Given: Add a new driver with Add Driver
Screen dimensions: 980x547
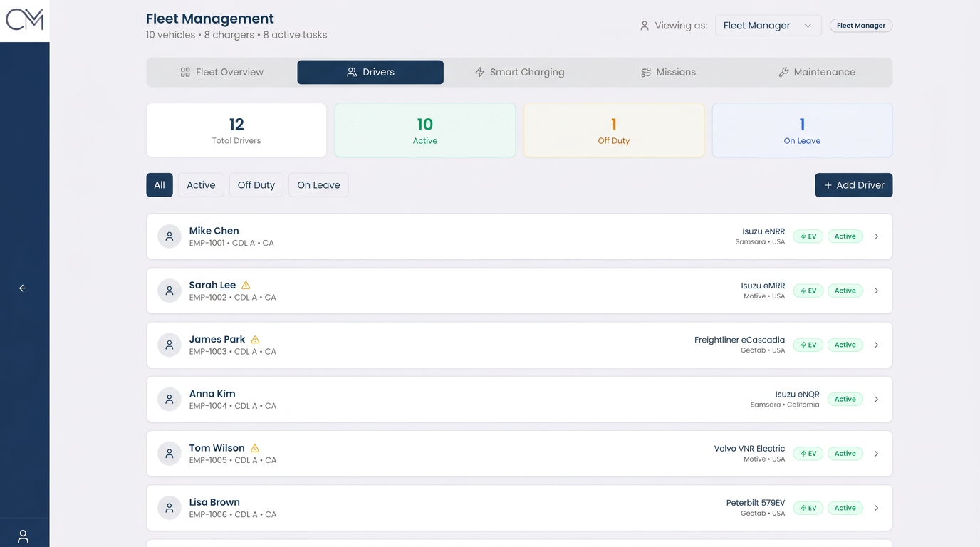Looking at the screenshot, I should tap(853, 185).
